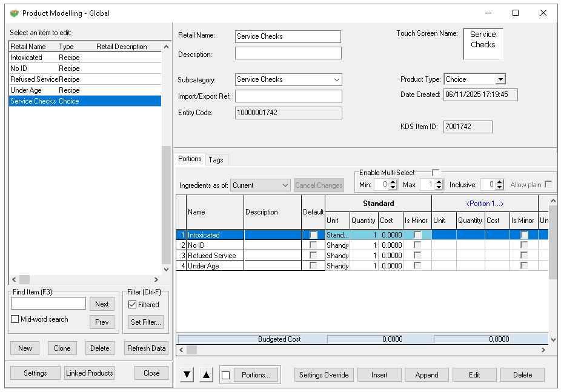Click the move down arrow button

[187, 375]
